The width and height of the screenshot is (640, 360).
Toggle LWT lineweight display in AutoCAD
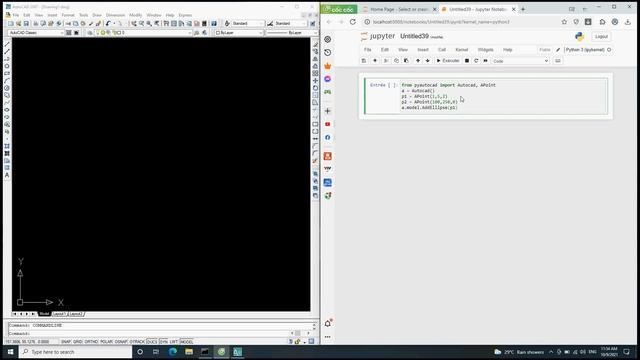[x=174, y=342]
